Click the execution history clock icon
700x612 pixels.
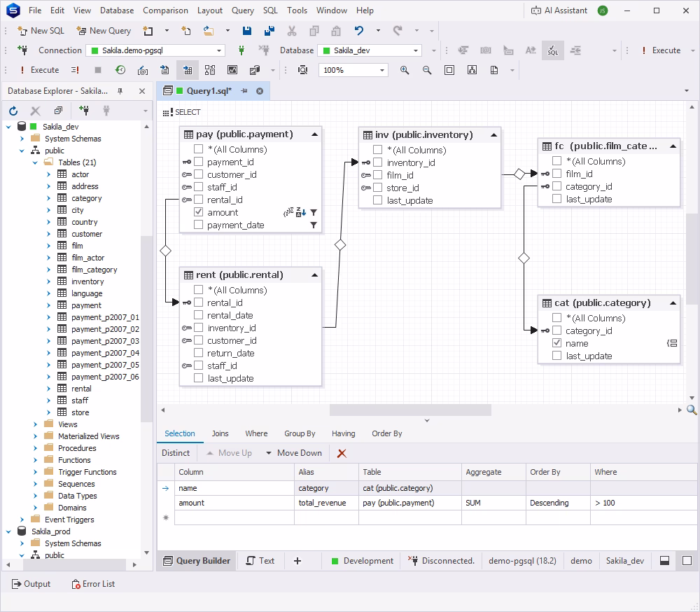coord(120,70)
